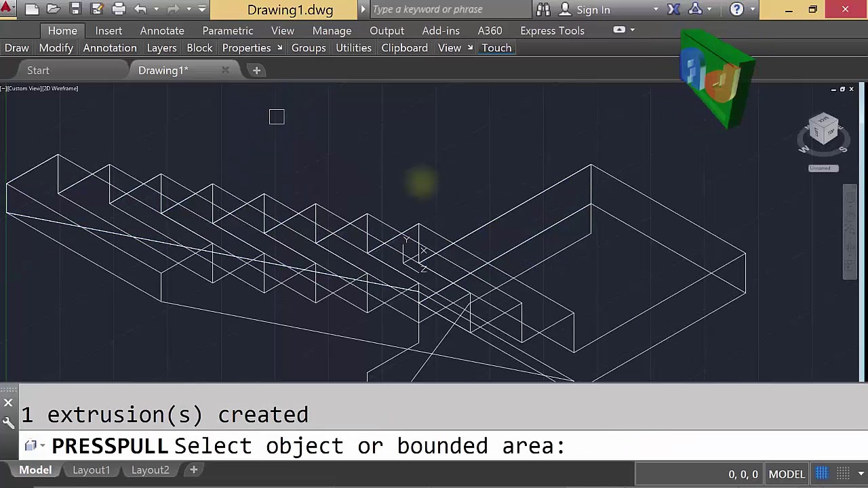This screenshot has width=868, height=488.
Task: Add a new drawing tab with plus
Action: [256, 70]
